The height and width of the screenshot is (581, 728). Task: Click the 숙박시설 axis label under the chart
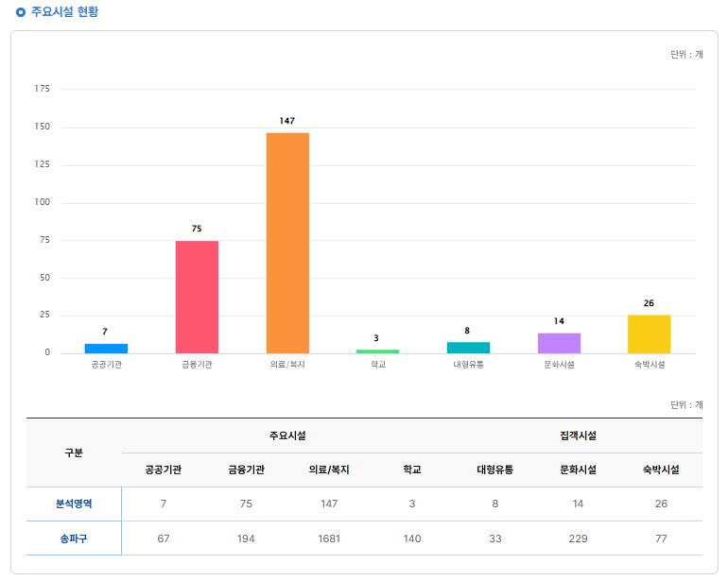click(x=650, y=365)
